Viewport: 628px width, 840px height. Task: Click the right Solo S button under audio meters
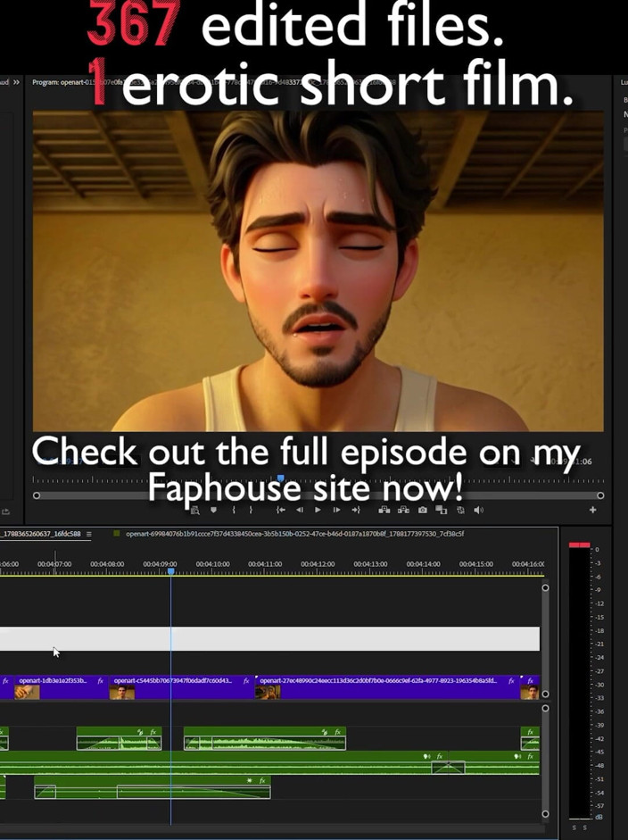(x=585, y=828)
